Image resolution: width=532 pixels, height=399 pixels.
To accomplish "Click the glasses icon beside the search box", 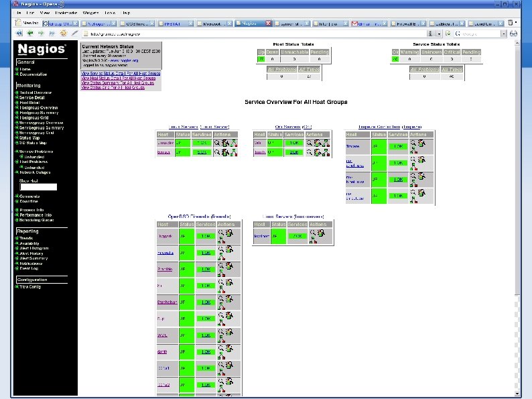I will point(513,34).
